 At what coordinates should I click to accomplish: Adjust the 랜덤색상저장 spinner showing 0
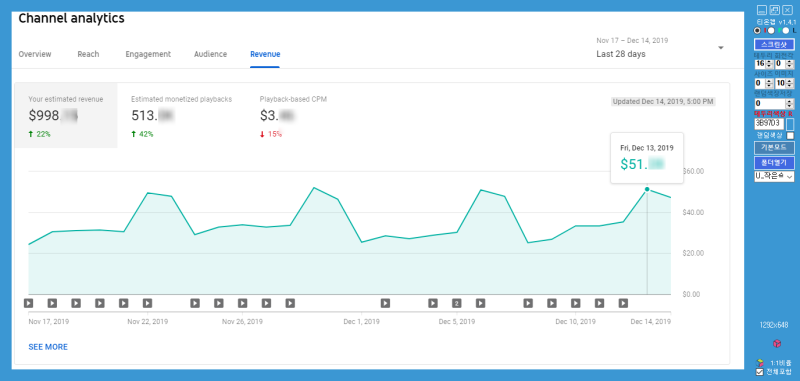click(x=774, y=104)
